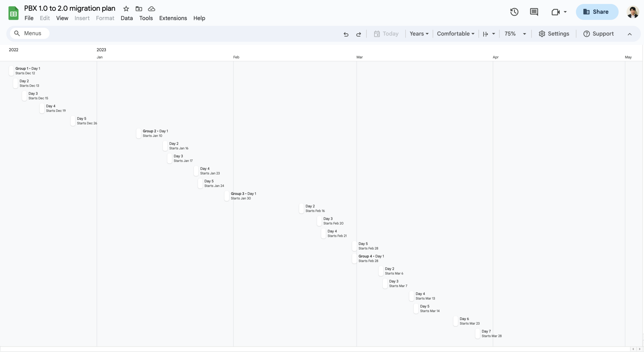The width and height of the screenshot is (644, 352).
Task: Open the comment history panel
Action: [x=534, y=12]
